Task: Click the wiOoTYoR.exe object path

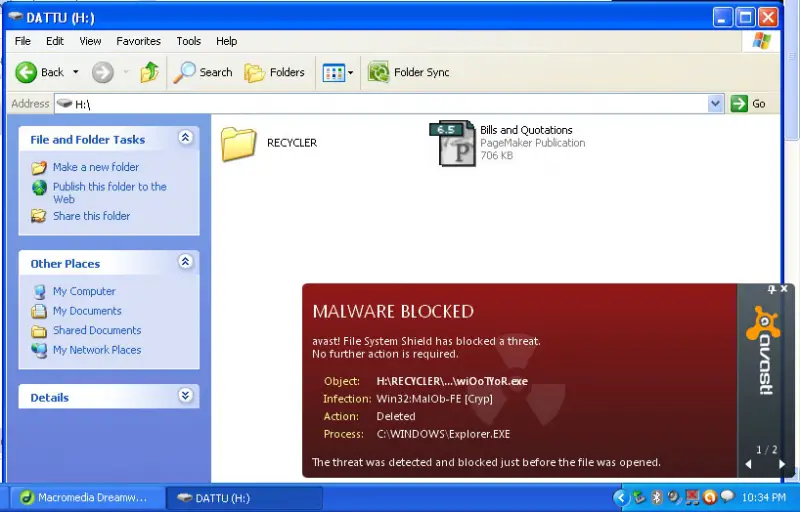Action: coord(452,381)
